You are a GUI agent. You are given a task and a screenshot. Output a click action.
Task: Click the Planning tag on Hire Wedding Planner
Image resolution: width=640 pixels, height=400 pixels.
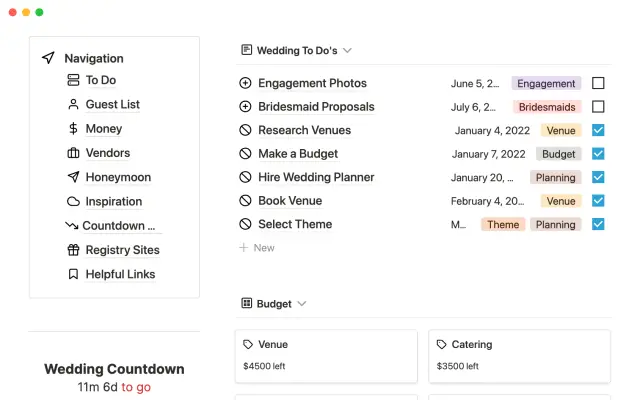[556, 178]
